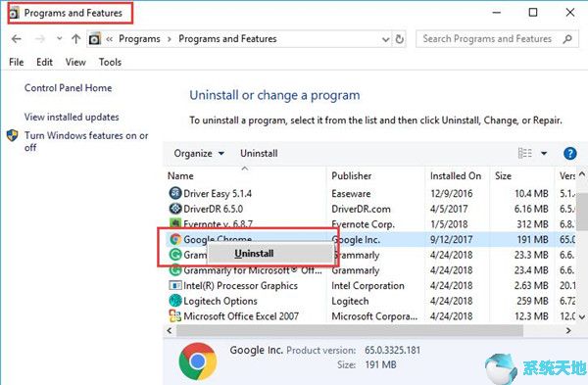Select the Driver Easy 5.1.4 icon
This screenshot has width=588, height=385.
175,193
